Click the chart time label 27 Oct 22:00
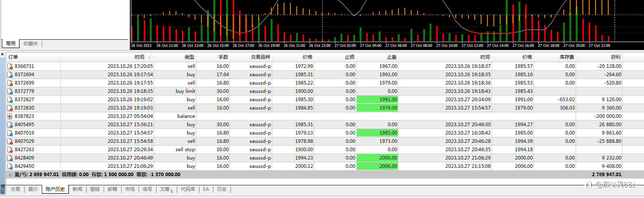Image resolution: width=644 pixels, height=198 pixels. [600, 46]
